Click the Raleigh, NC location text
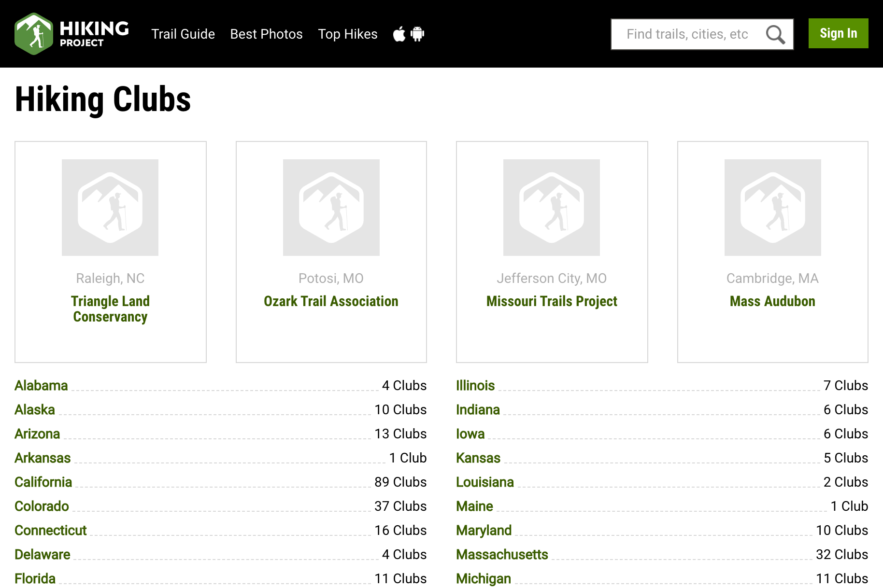Screen dimensions: 883x588 111,279
